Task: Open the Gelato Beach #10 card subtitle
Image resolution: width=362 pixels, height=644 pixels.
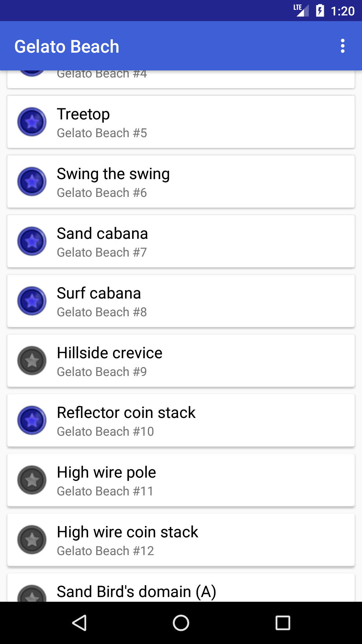Action: (105, 432)
